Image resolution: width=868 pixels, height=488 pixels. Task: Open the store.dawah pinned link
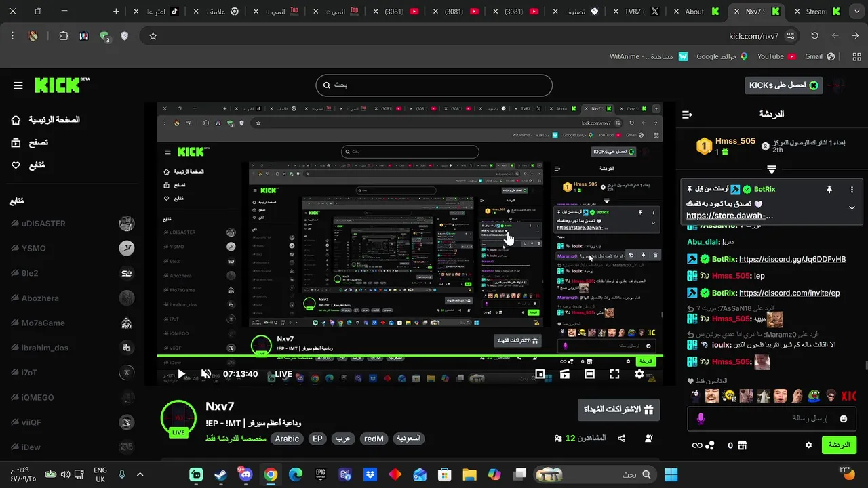point(730,216)
